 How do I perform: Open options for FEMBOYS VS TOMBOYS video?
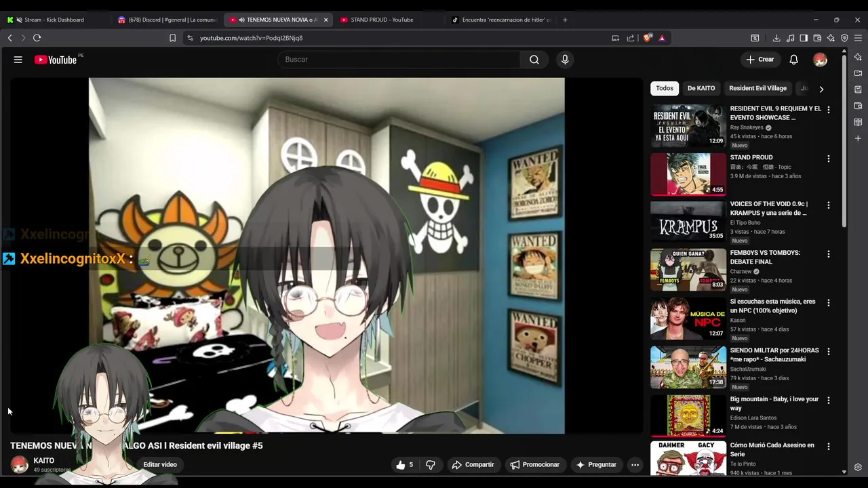pyautogui.click(x=828, y=253)
